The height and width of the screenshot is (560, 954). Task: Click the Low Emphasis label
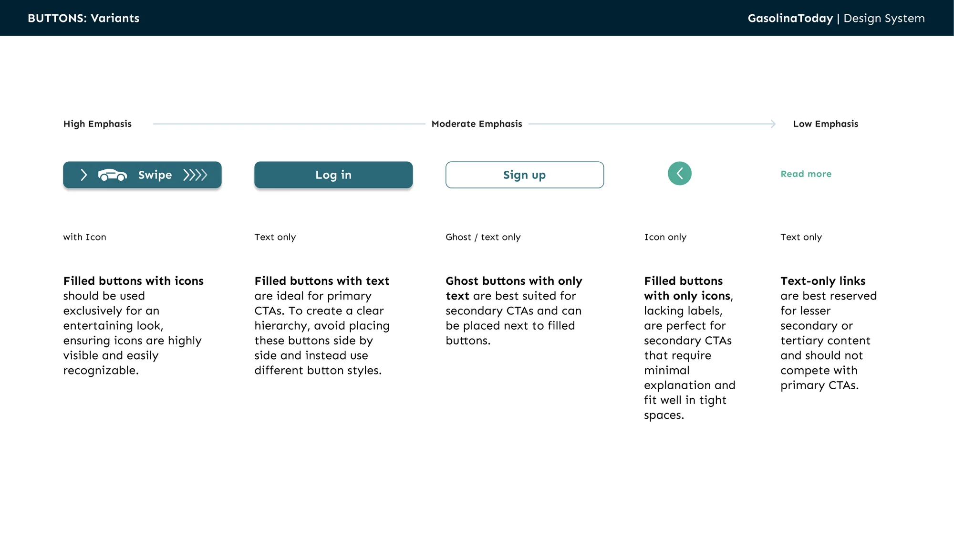tap(826, 124)
